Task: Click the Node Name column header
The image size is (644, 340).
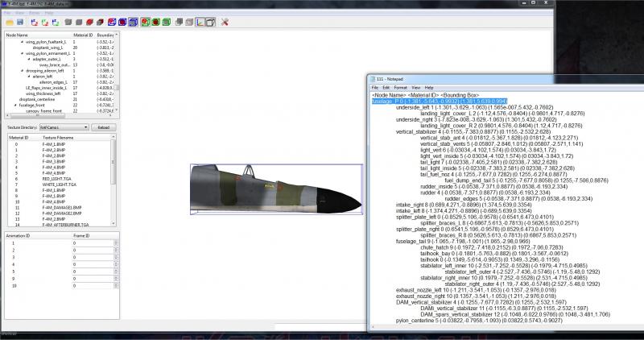Action: click(17, 35)
